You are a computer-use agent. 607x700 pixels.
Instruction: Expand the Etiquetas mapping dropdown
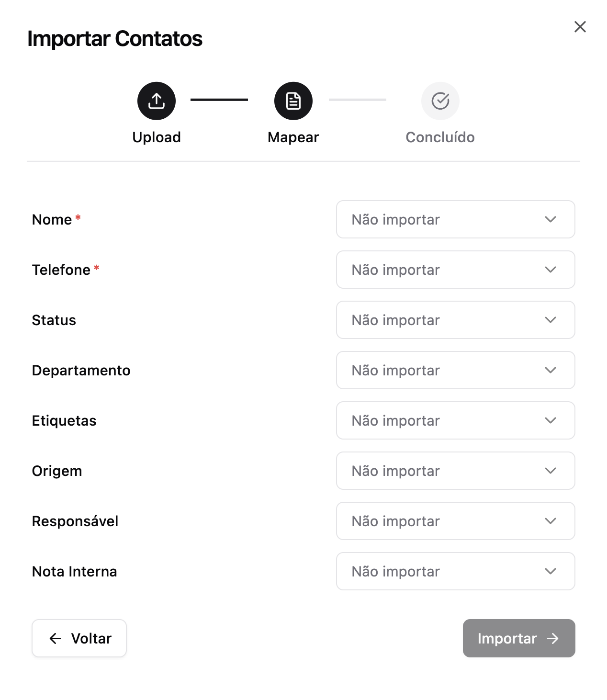pyautogui.click(x=455, y=420)
